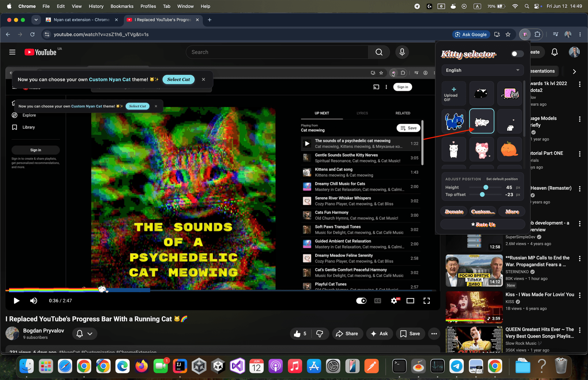Viewport: 588px width, 380px height.
Task: Open a new Chrome tab
Action: (209, 20)
